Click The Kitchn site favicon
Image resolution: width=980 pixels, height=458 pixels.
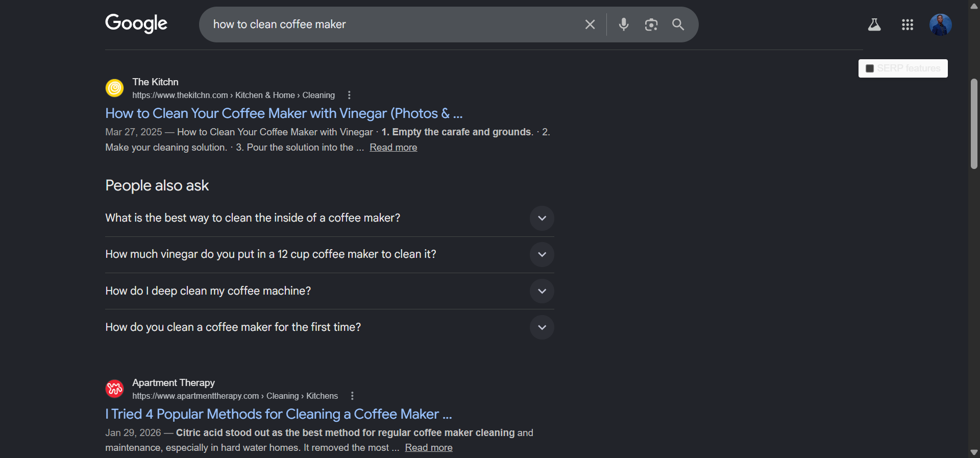(114, 88)
